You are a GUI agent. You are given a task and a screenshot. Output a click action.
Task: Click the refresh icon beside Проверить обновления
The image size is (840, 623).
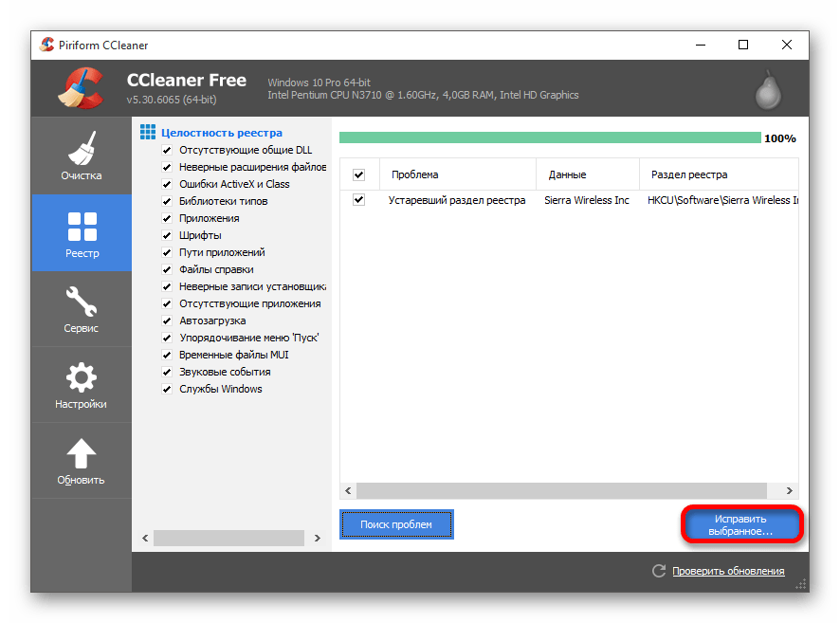(x=659, y=571)
